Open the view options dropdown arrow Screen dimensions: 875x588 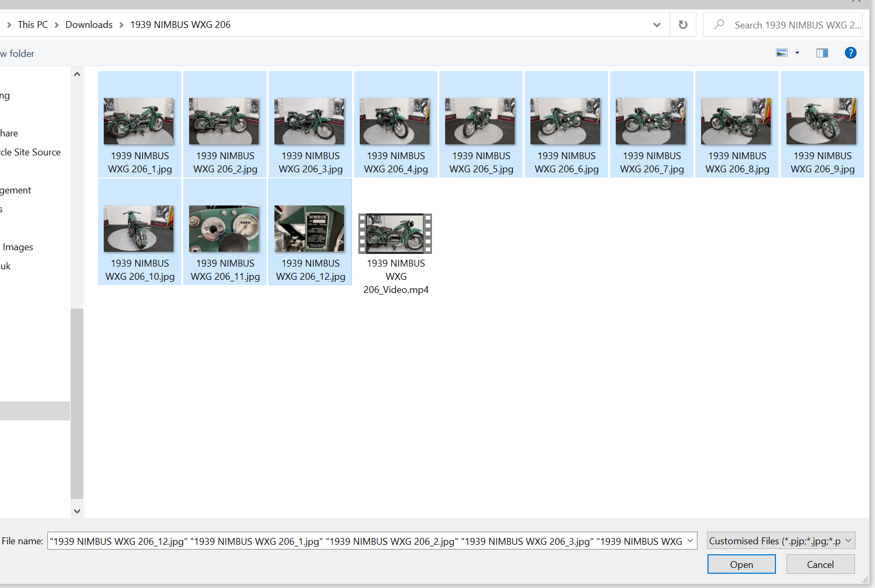pyautogui.click(x=797, y=53)
